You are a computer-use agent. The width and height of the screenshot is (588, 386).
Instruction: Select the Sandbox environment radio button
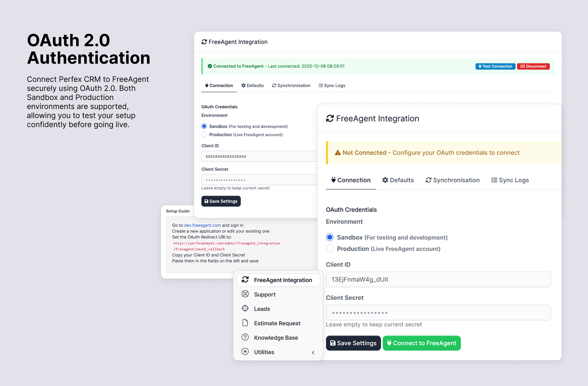[330, 237]
